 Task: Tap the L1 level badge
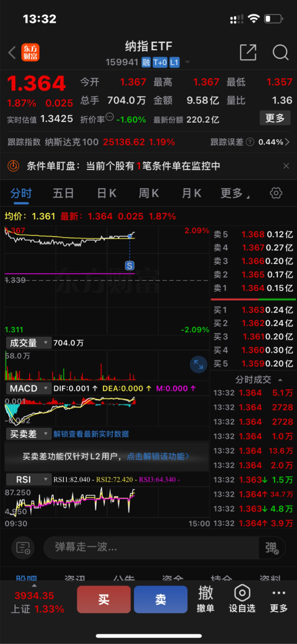(x=174, y=62)
